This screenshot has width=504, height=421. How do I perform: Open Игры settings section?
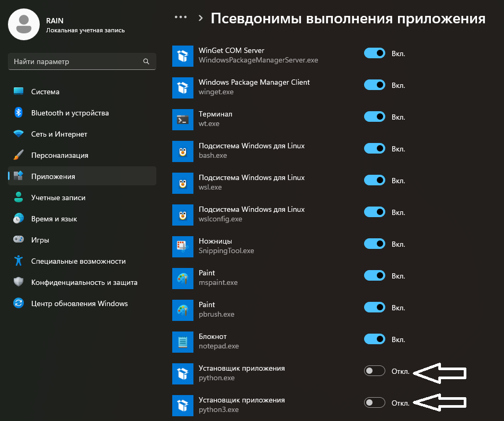(x=82, y=240)
